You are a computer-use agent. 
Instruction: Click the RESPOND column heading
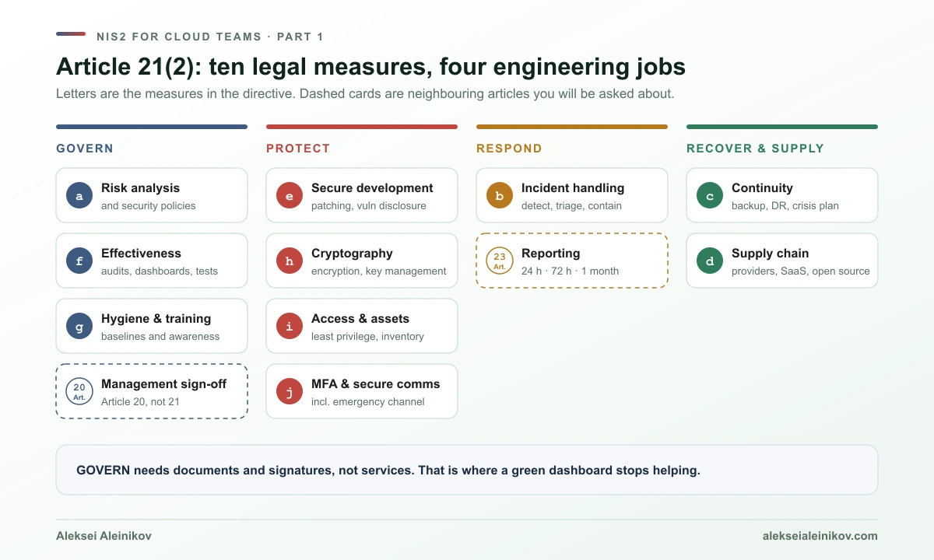[x=509, y=149]
